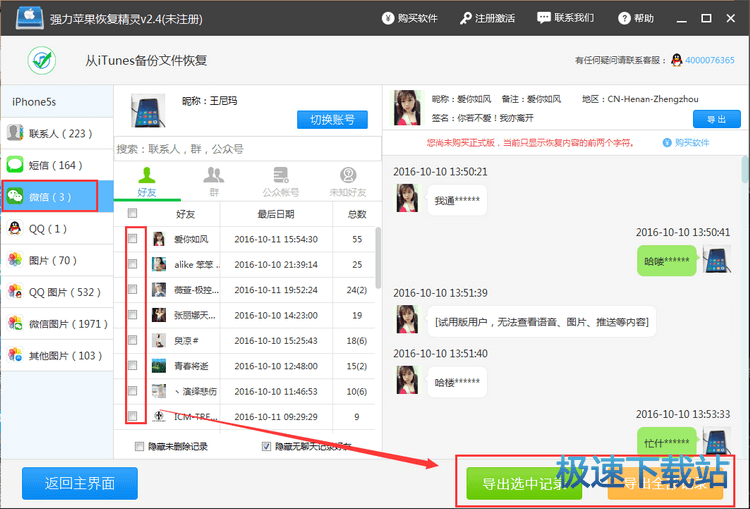
Task: Select the 联系人 contacts icon in sidebar
Action: click(15, 133)
